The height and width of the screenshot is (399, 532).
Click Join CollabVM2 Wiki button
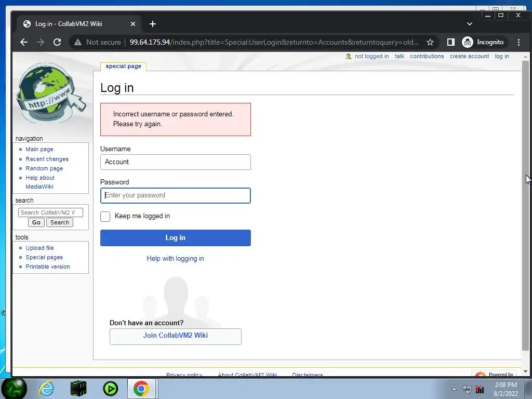[x=176, y=336]
